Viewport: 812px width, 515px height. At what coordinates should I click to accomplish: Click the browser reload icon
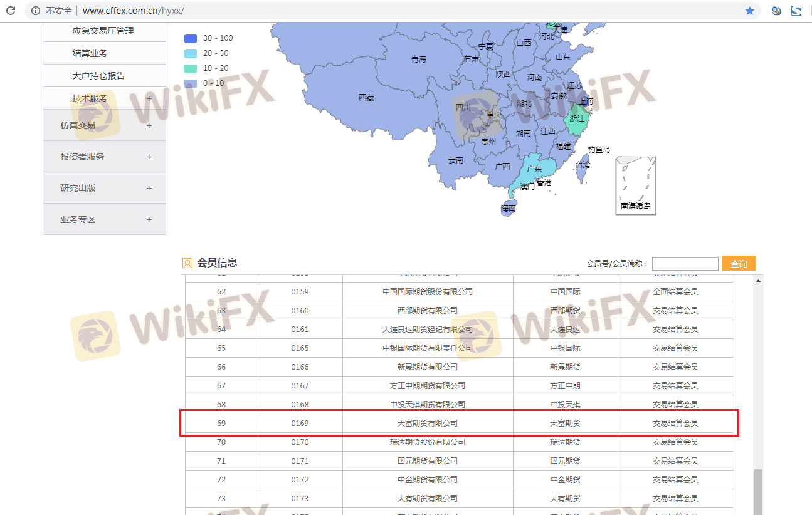pos(11,11)
